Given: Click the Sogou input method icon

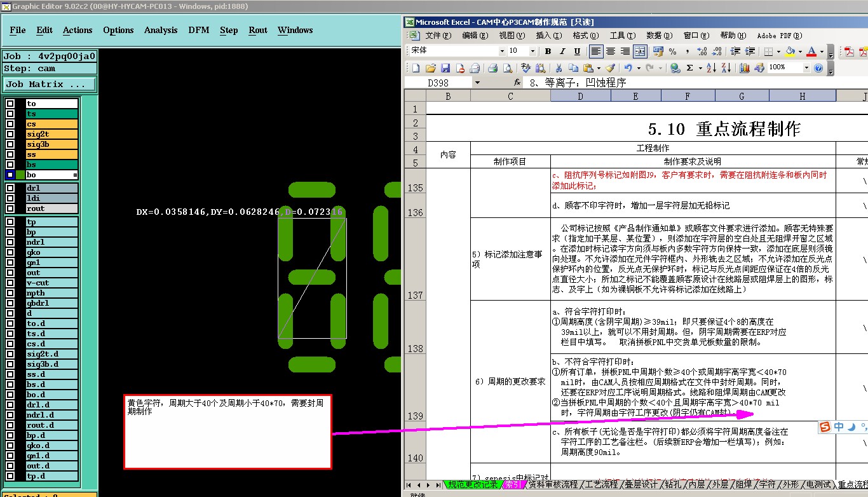Looking at the screenshot, I should [825, 427].
